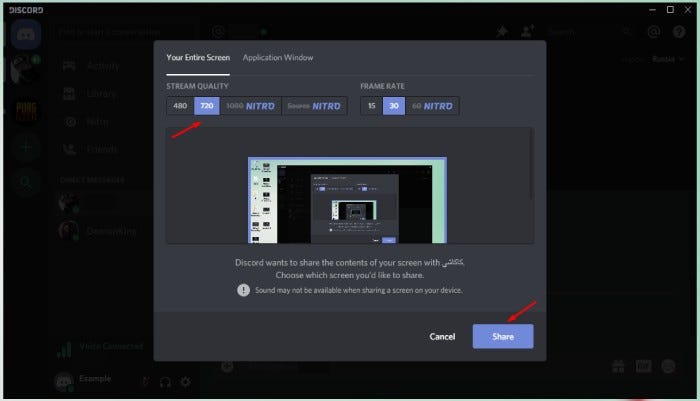Click the Share button
This screenshot has height=401, width=700.
tap(503, 336)
